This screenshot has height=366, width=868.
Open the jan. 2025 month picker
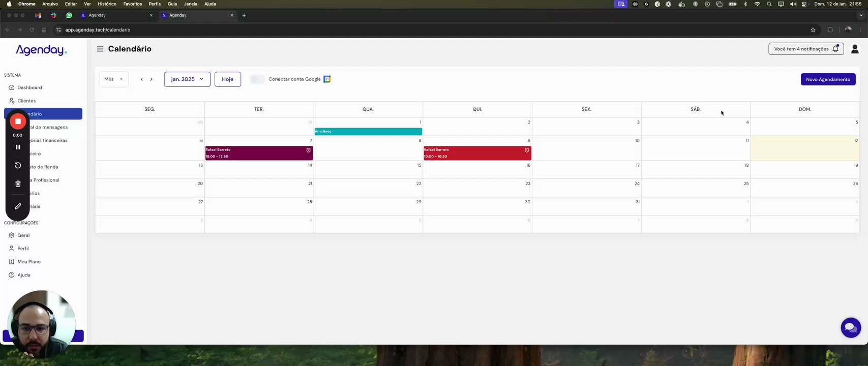[x=187, y=79]
